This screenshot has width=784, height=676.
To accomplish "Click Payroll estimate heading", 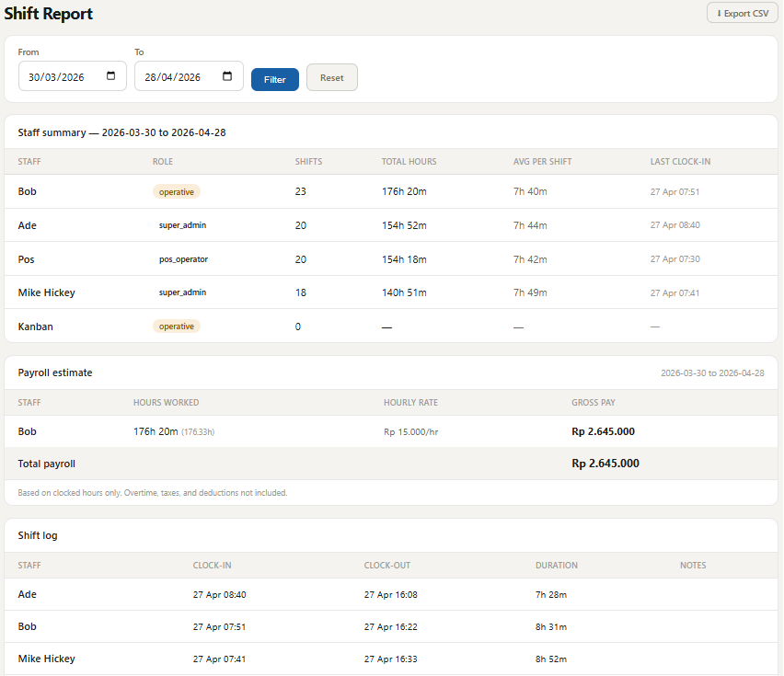I will [55, 372].
